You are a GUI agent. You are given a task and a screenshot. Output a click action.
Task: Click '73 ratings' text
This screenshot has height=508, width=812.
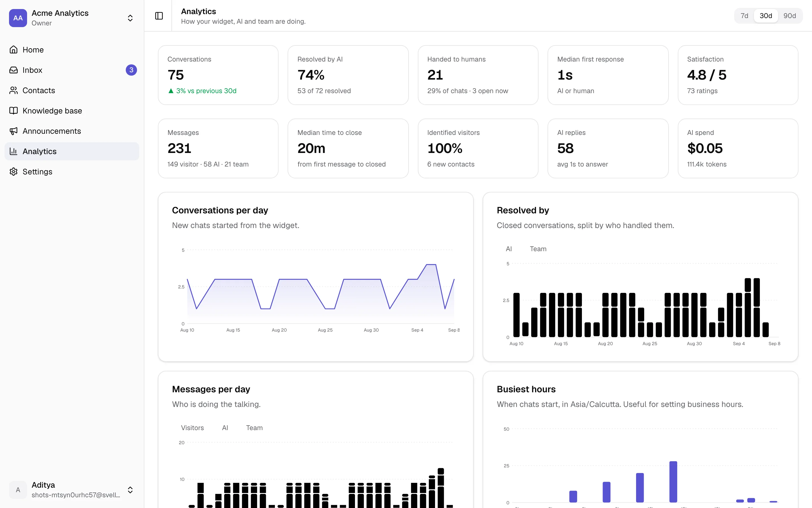[x=702, y=91]
